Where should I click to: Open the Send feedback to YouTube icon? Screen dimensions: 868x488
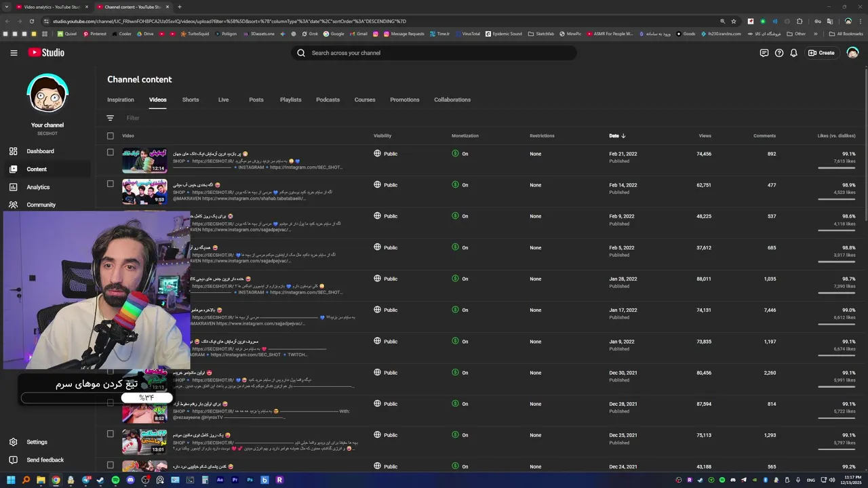764,53
